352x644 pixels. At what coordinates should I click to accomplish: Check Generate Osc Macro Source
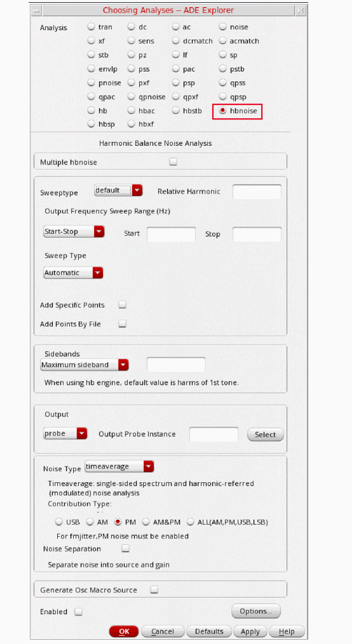(154, 590)
